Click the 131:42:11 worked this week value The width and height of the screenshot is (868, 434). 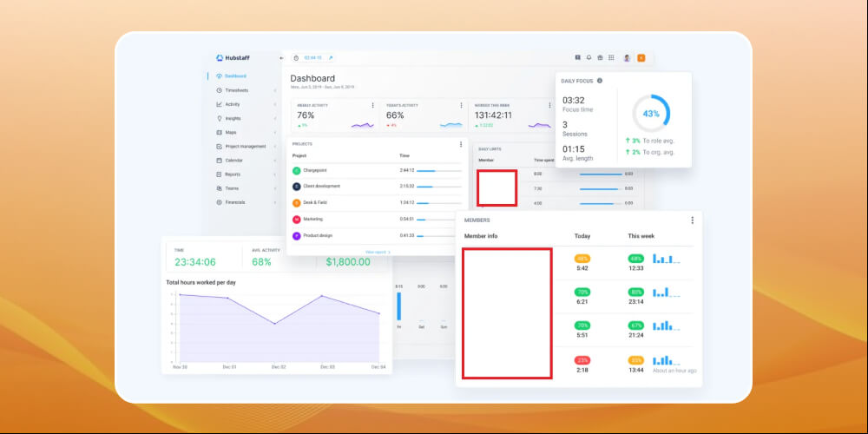(x=493, y=115)
